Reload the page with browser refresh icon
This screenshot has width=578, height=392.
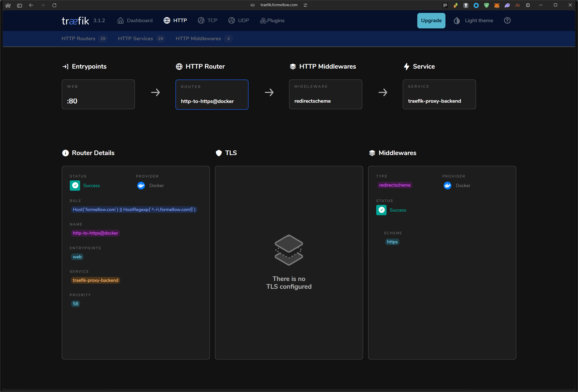pos(54,5)
